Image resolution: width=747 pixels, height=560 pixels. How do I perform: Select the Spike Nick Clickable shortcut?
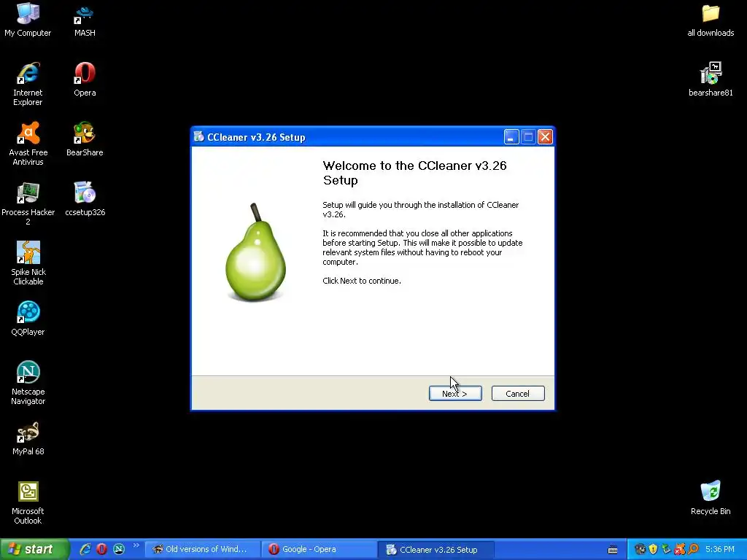tap(28, 263)
